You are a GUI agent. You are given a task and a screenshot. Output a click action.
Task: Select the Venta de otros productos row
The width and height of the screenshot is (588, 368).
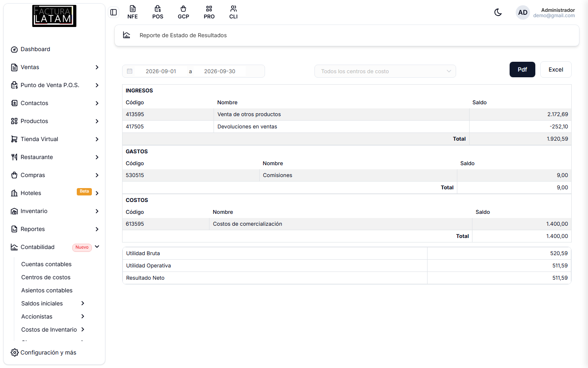tap(347, 114)
